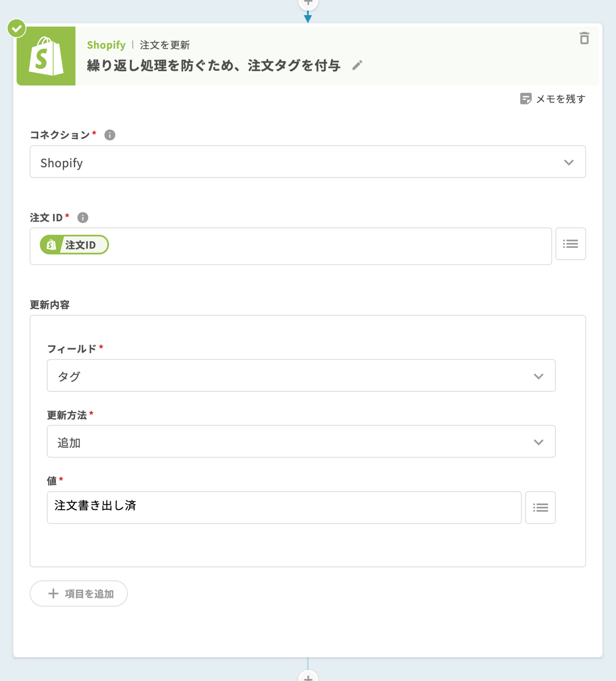Open the 更新方法 dropdown showing 追加
The width and height of the screenshot is (616, 681).
click(x=301, y=441)
